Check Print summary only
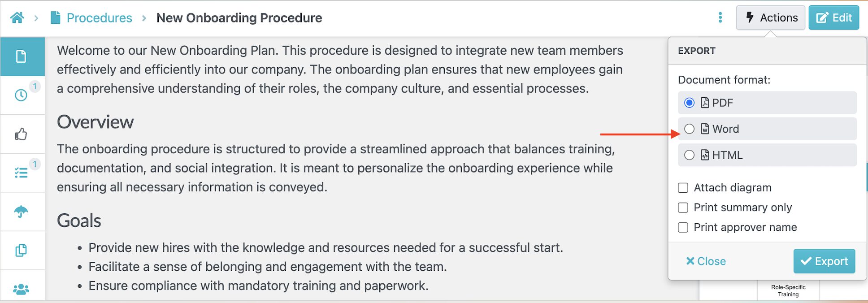Screen dimensions: 868x303 tap(683, 208)
